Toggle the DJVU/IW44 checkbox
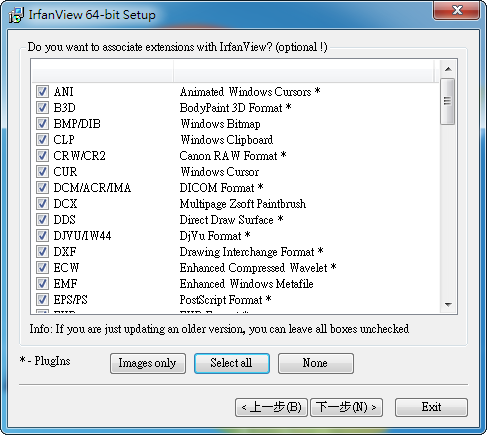487x435 pixels. [x=42, y=236]
